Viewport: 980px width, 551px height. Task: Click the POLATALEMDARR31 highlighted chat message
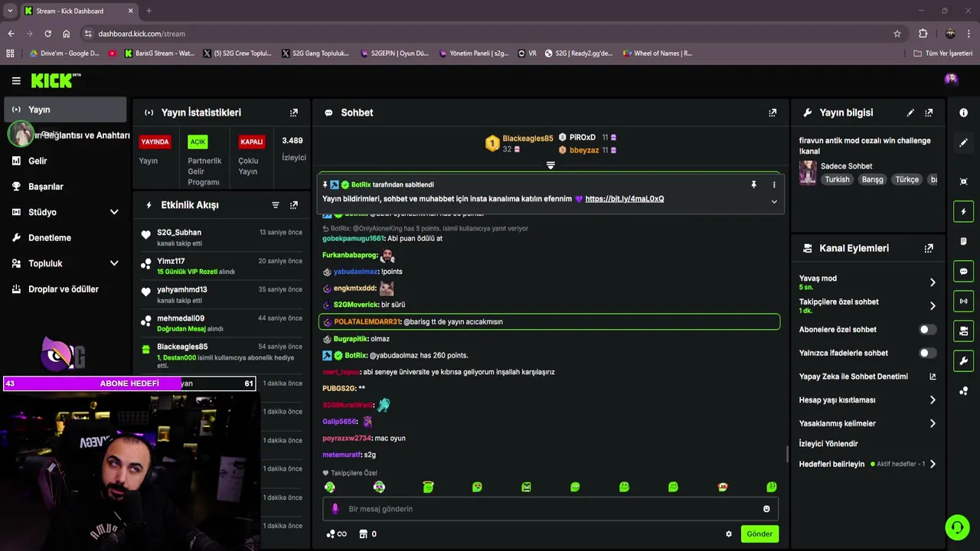[x=549, y=322]
